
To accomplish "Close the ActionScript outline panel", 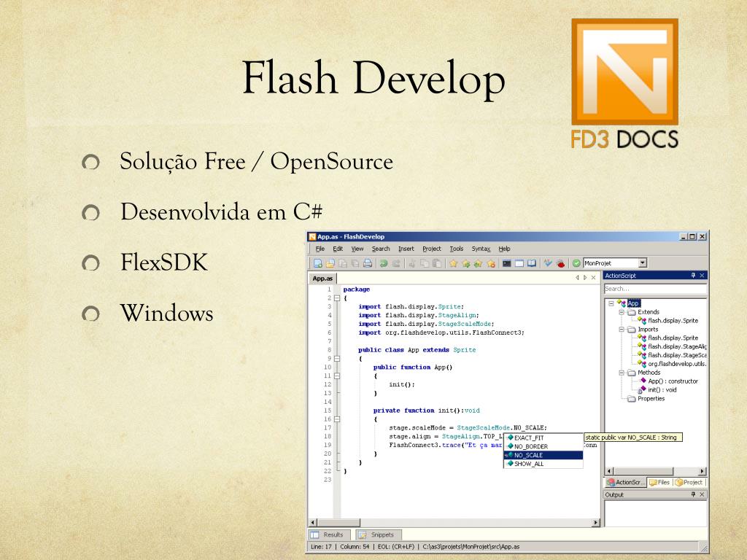I will [702, 275].
